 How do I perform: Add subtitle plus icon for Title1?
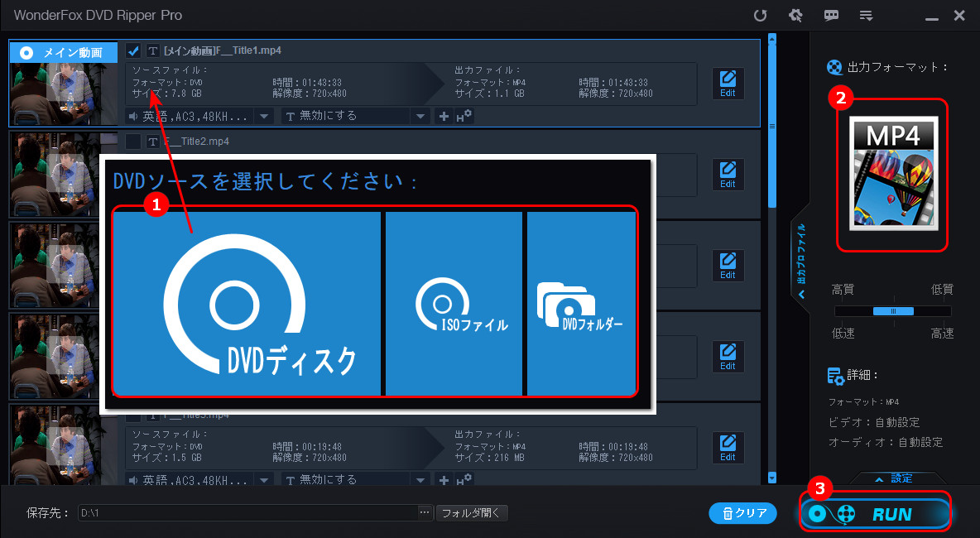[444, 116]
